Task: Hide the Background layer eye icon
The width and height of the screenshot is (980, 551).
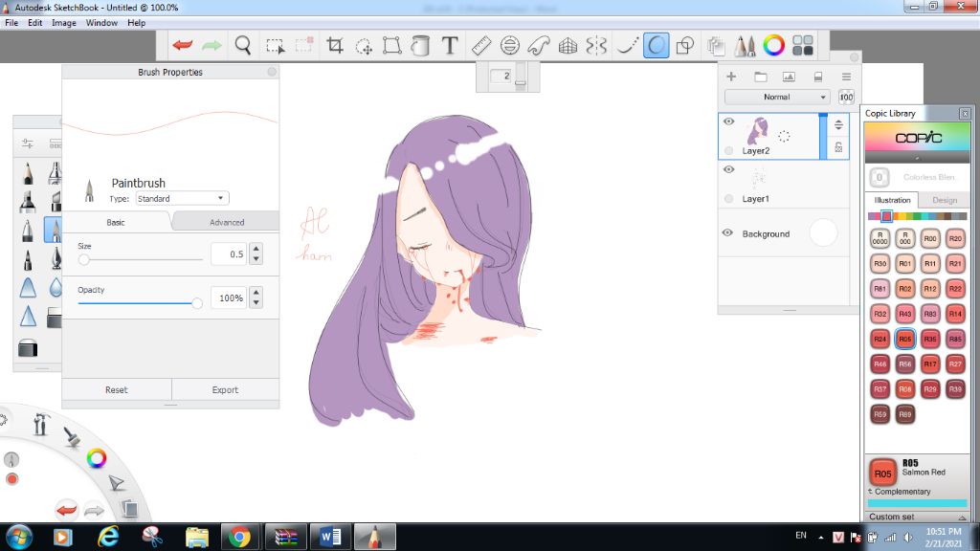Action: (727, 233)
